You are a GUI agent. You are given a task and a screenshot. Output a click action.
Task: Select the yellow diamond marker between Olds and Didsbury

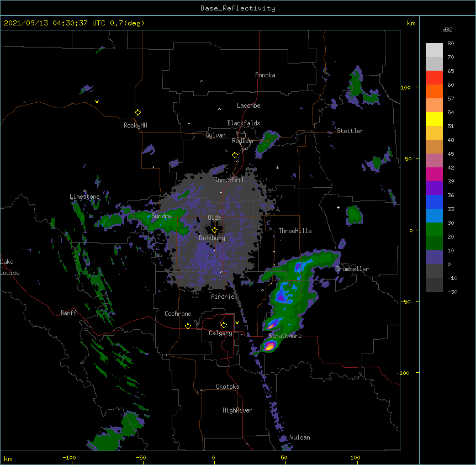point(214,230)
